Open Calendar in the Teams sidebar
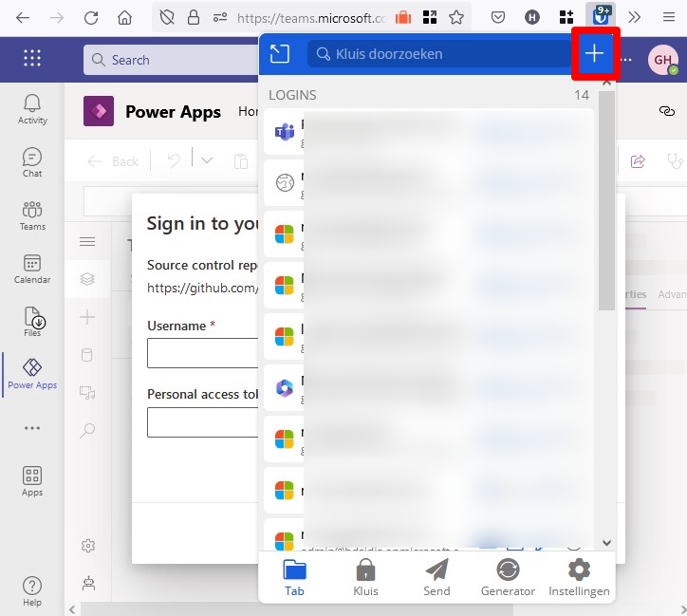 (x=32, y=269)
